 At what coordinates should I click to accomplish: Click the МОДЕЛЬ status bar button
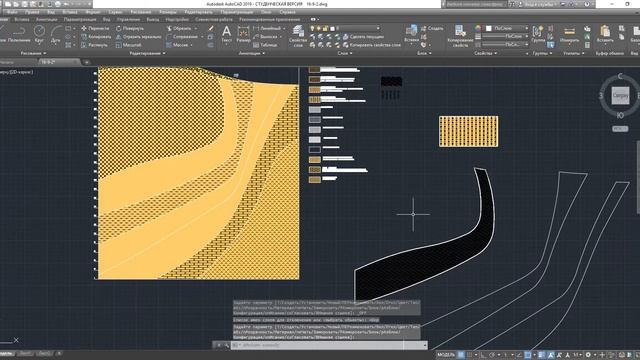pyautogui.click(x=446, y=355)
